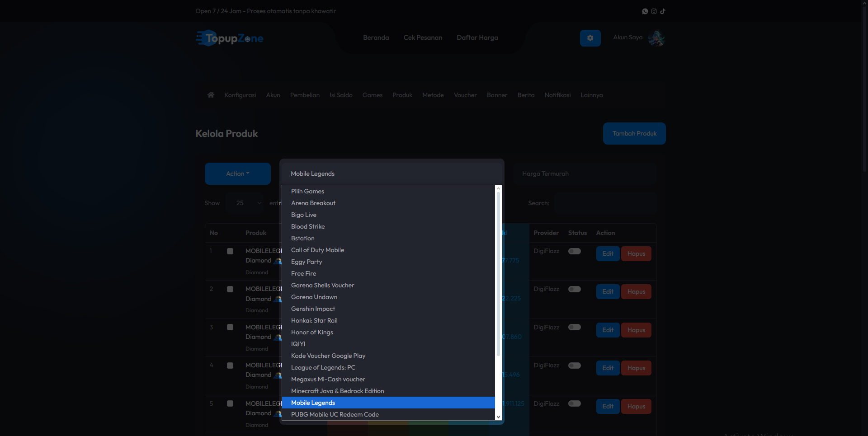This screenshot has height=436, width=868.
Task: Select Kode Voucher Google Play option
Action: coord(388,356)
